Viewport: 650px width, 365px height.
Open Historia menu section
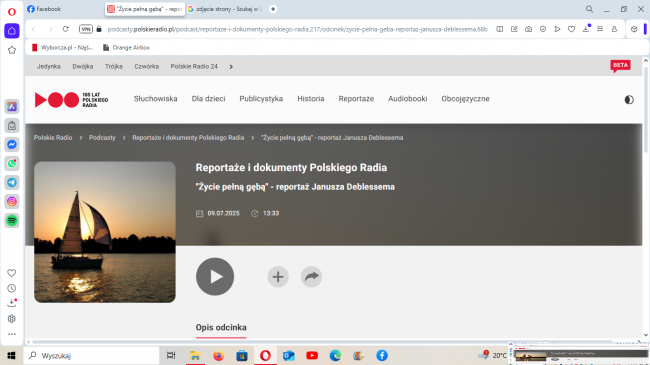[310, 99]
